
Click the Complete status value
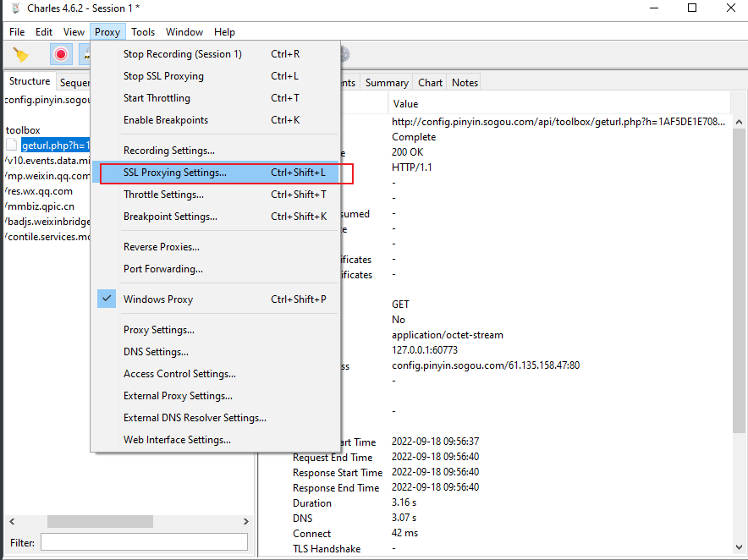point(414,137)
